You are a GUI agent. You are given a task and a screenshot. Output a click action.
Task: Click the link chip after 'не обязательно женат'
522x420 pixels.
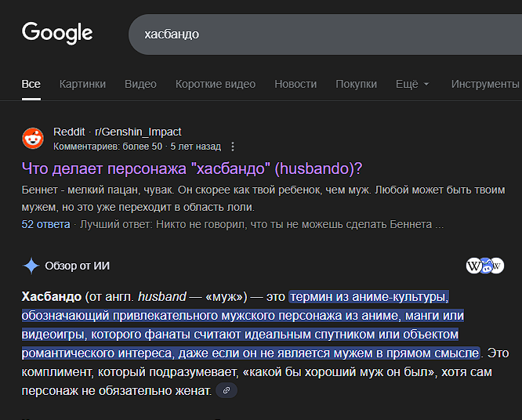pyautogui.click(x=227, y=390)
